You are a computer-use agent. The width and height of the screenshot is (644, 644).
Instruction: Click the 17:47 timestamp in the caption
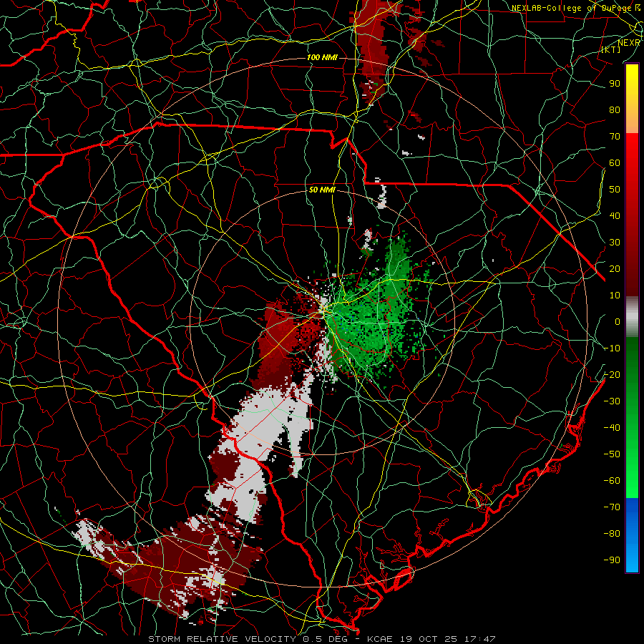(x=479, y=639)
